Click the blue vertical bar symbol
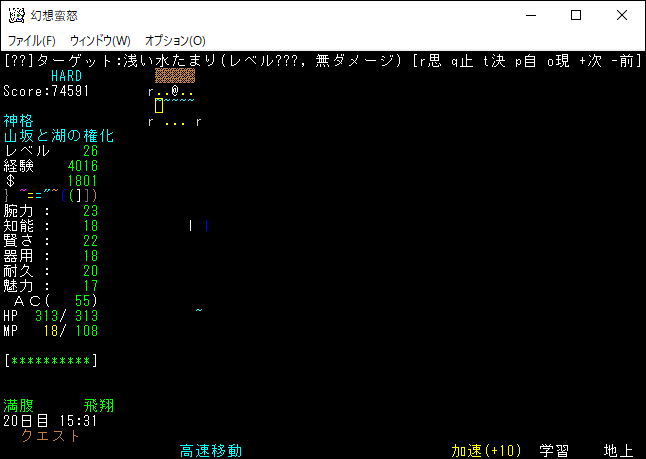646x459 pixels. [x=206, y=226]
